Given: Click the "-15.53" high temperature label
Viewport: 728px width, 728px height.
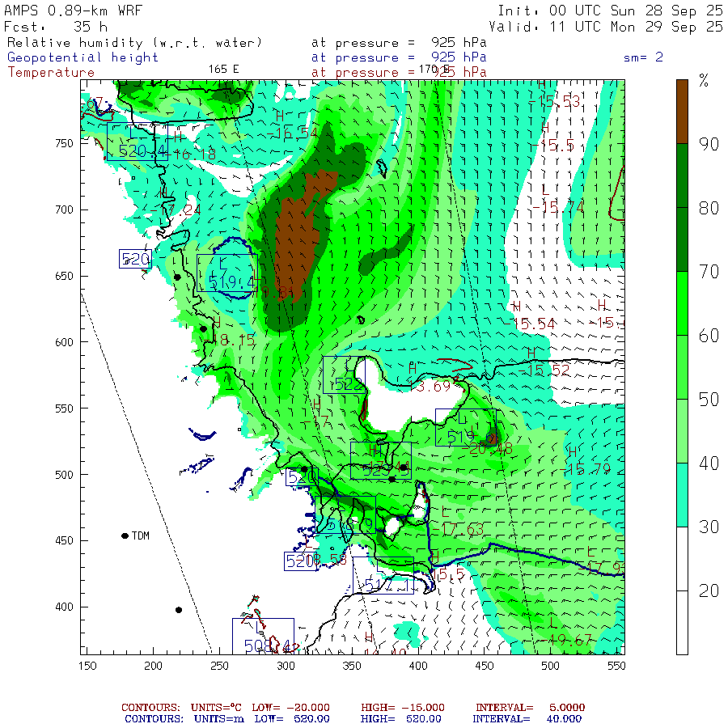Looking at the screenshot, I should click(554, 101).
